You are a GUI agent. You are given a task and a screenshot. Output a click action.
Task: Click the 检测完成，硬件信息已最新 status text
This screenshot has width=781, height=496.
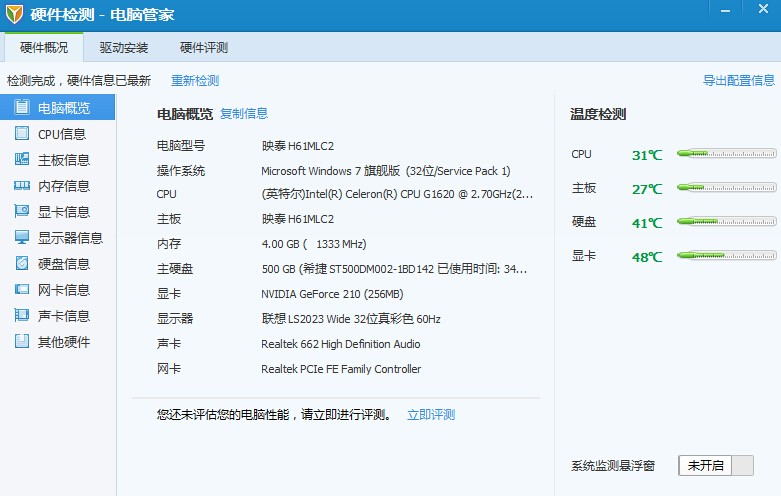tap(79, 81)
